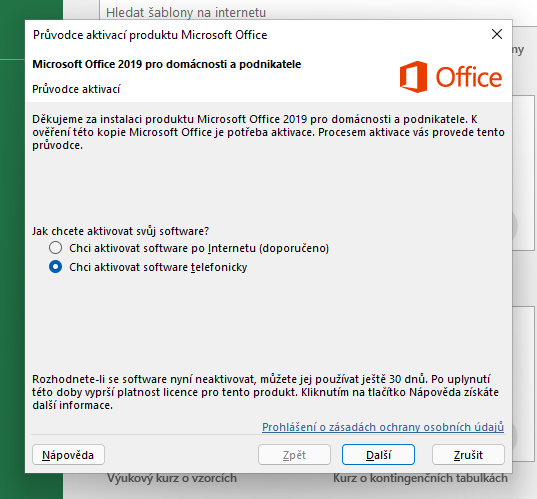
Task: Continue with the Další button
Action: [378, 455]
